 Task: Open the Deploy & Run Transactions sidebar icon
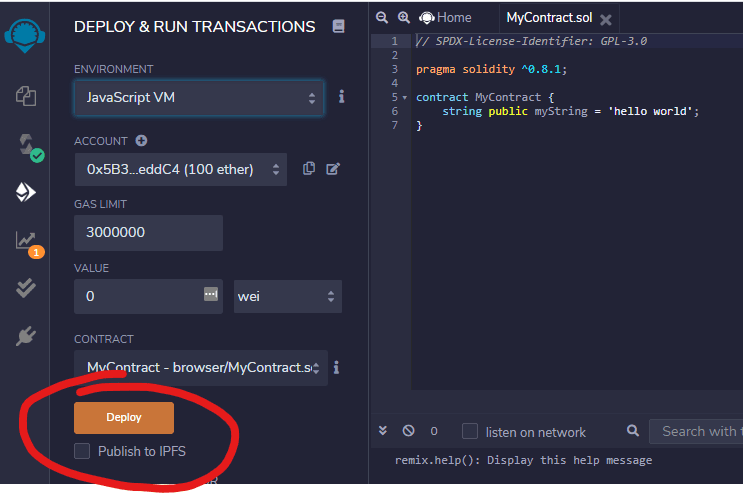(x=26, y=192)
